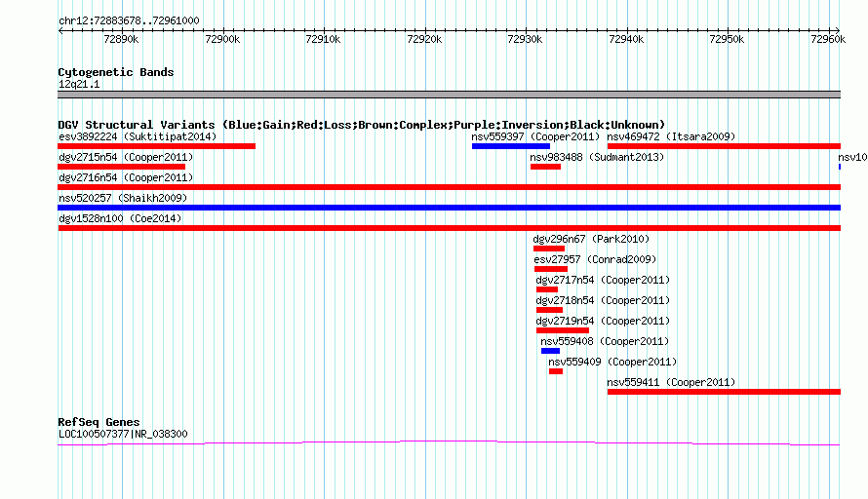This screenshot has height=499, width=868.
Task: Click the LOC100507377|NR_038300 gene label
Action: tap(123, 435)
